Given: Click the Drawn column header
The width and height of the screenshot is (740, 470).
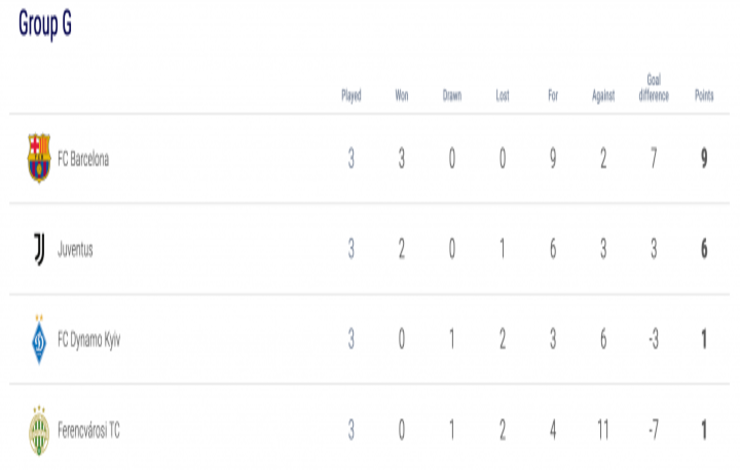Looking at the screenshot, I should (452, 96).
